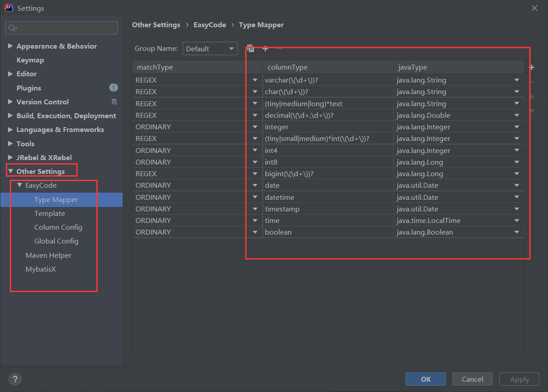
Task: Open the help question mark icon
Action: 15,380
